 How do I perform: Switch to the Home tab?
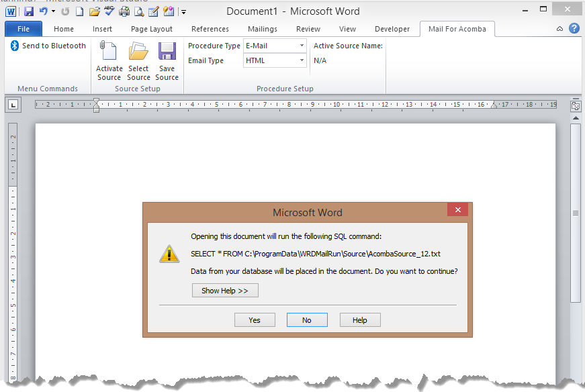(63, 29)
